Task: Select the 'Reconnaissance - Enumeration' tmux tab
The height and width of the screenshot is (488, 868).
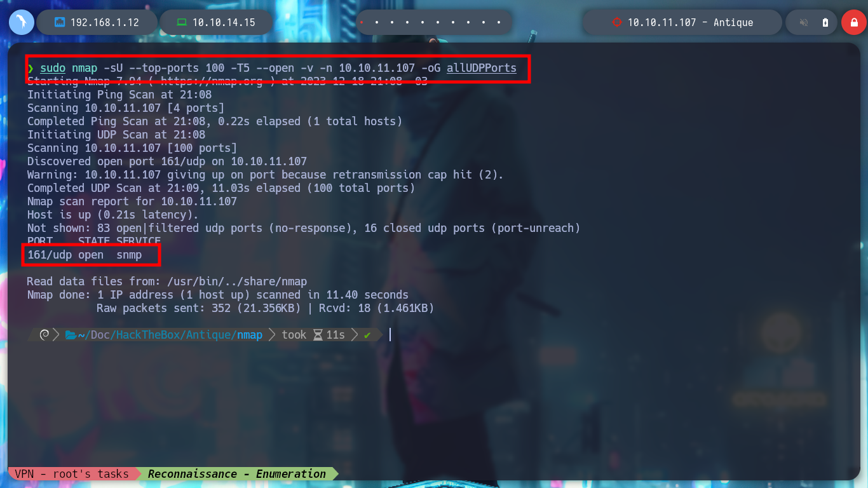Action: point(237,474)
